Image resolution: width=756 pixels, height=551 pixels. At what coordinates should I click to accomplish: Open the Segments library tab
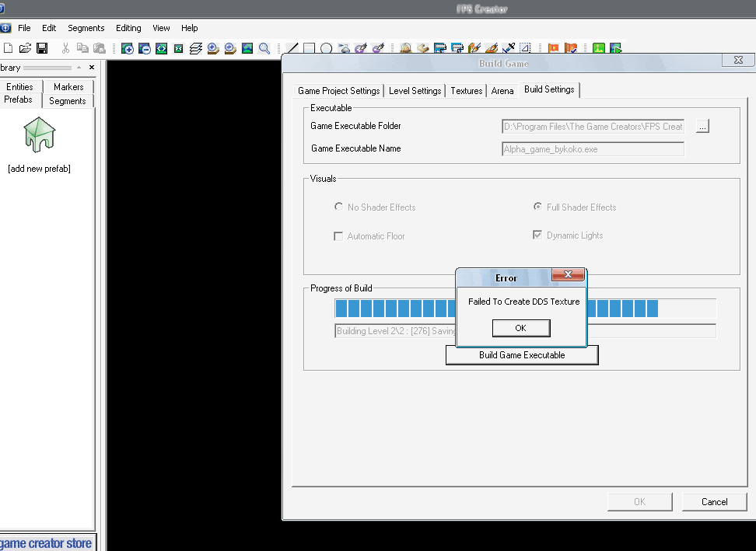68,101
